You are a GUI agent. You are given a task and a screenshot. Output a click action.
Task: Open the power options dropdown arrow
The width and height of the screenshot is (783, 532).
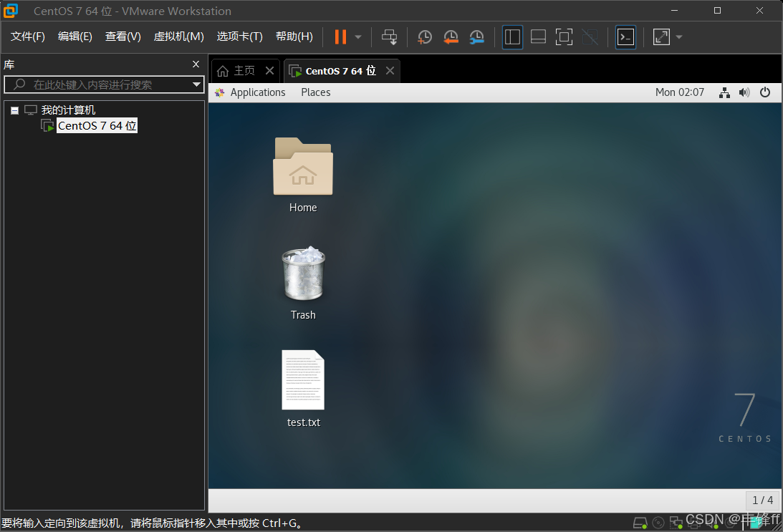pyautogui.click(x=358, y=37)
